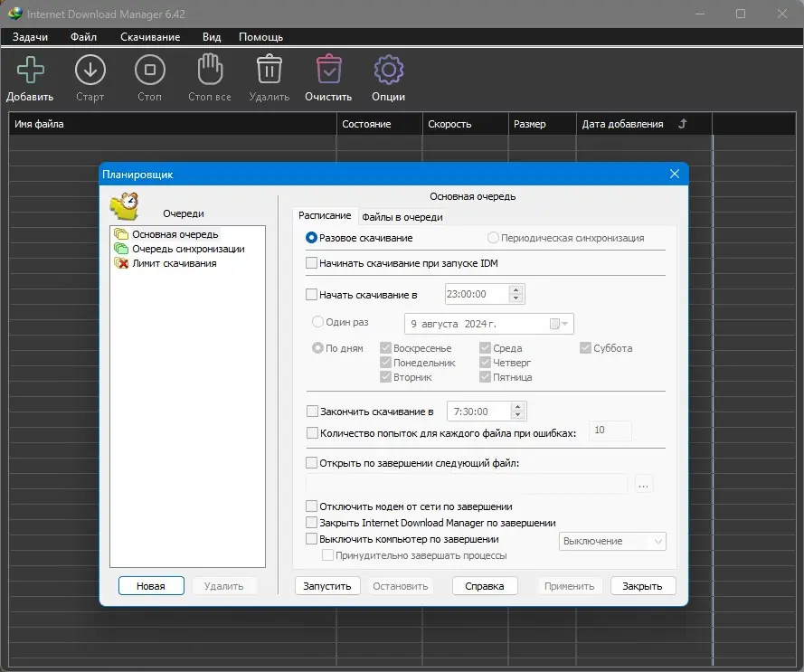Select Лимит скачивания in queue list
Viewport: 804px width, 672px height.
point(175,263)
